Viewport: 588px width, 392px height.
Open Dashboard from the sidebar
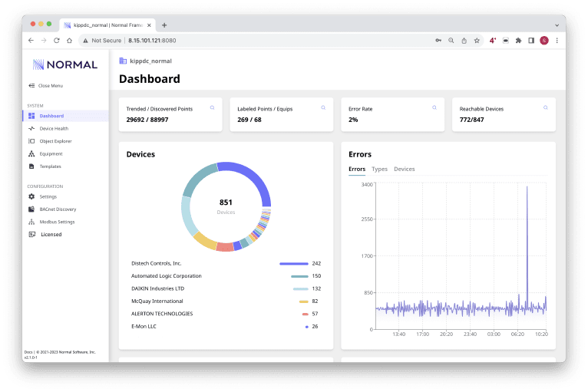[x=65, y=116]
